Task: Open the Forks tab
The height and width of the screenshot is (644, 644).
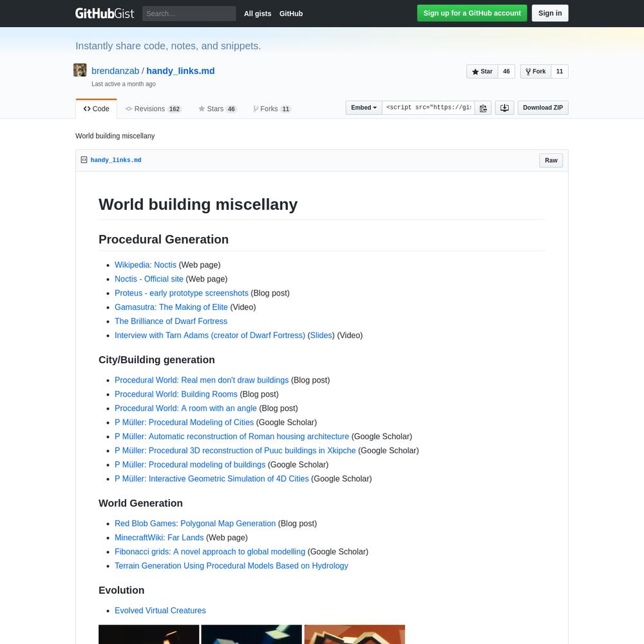Action: point(272,109)
